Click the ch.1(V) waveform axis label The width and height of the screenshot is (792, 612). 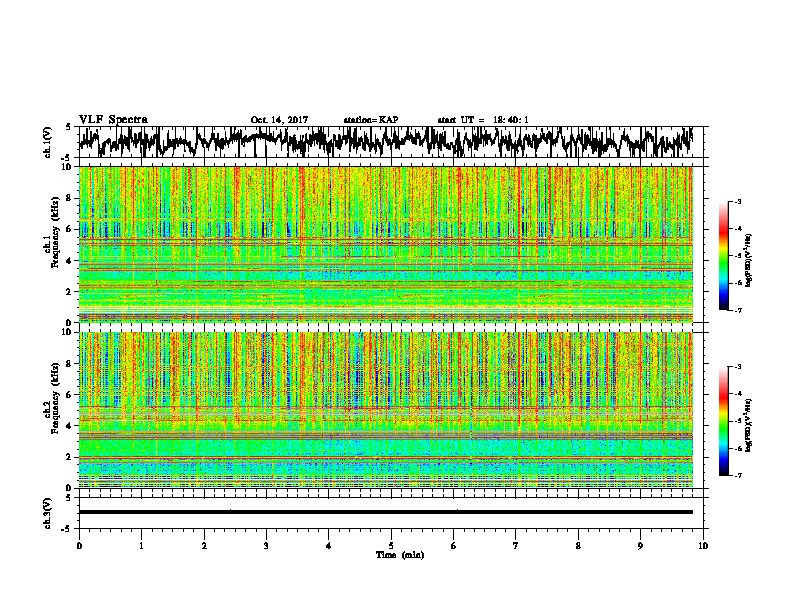[47, 142]
